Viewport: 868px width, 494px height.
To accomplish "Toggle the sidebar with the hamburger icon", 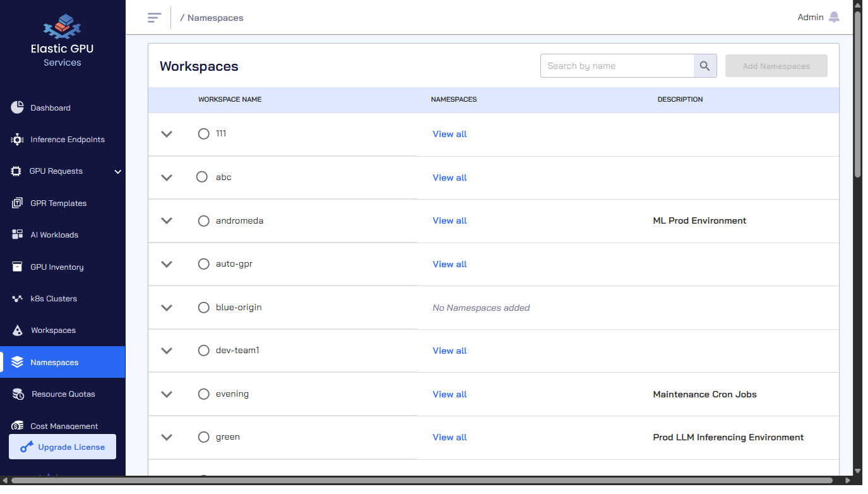I will (x=154, y=18).
